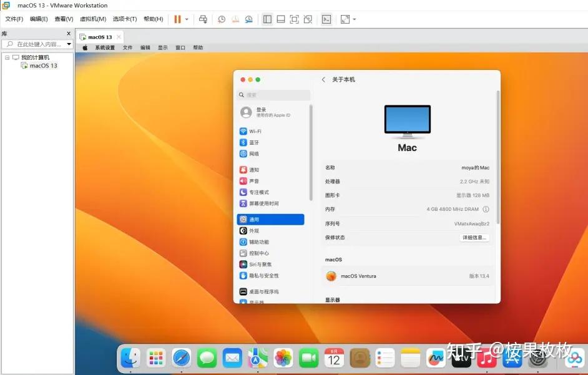Image resolution: width=588 pixels, height=375 pixels.
Task: Click the memory info icon beside DRAM
Action: pos(486,209)
